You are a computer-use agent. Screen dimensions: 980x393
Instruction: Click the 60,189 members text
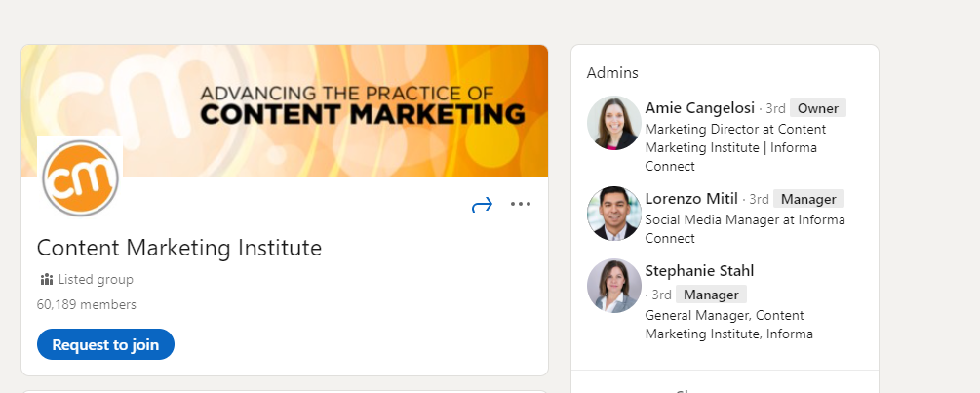tap(86, 304)
